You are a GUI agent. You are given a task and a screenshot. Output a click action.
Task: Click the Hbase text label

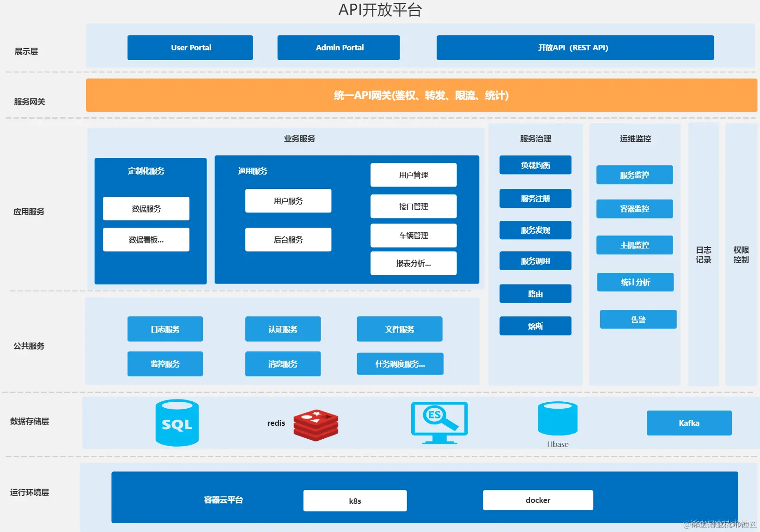558,444
